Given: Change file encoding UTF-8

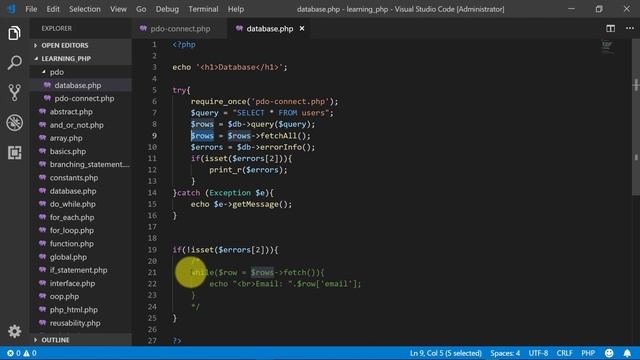Looking at the screenshot, I should 538,353.
